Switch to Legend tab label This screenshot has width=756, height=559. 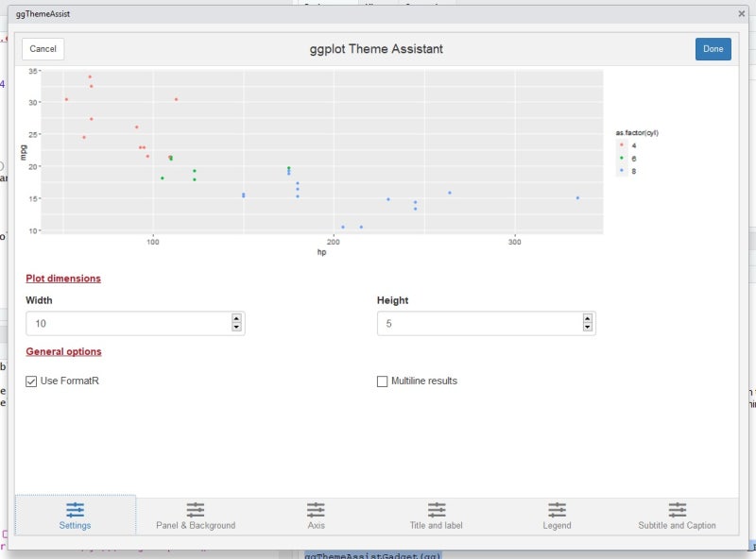(x=557, y=525)
